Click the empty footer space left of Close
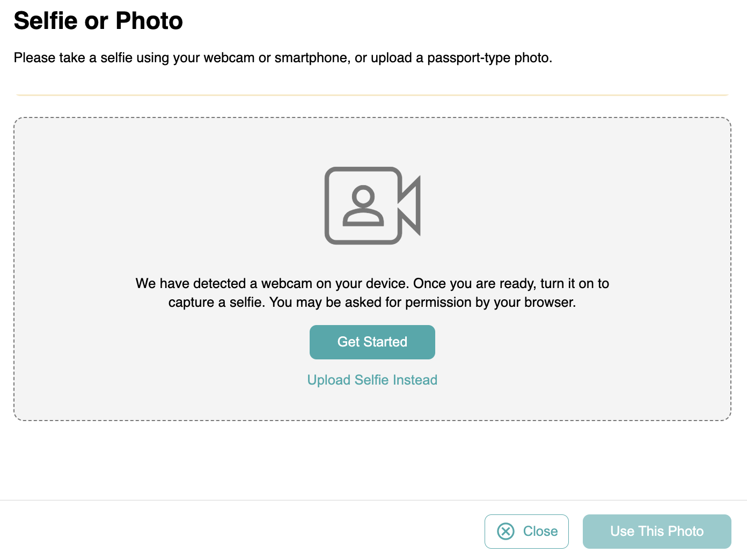Screen dimensions: 747x560 pos(241,531)
